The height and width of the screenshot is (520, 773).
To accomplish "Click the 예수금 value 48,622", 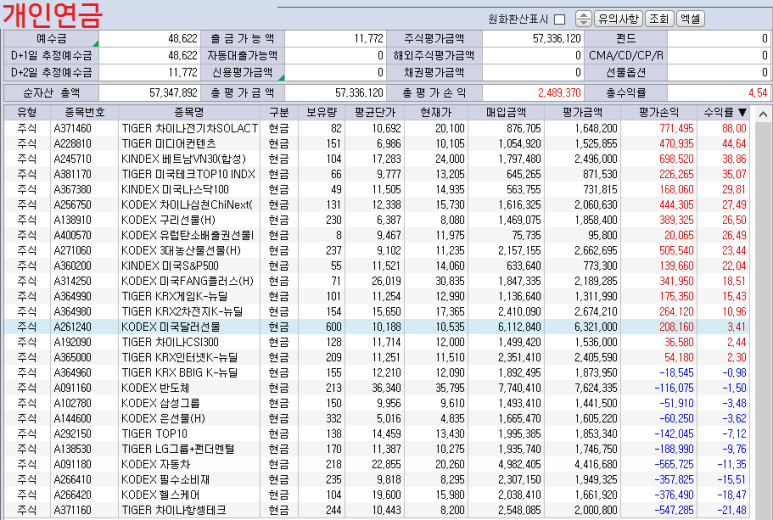I will pos(182,38).
